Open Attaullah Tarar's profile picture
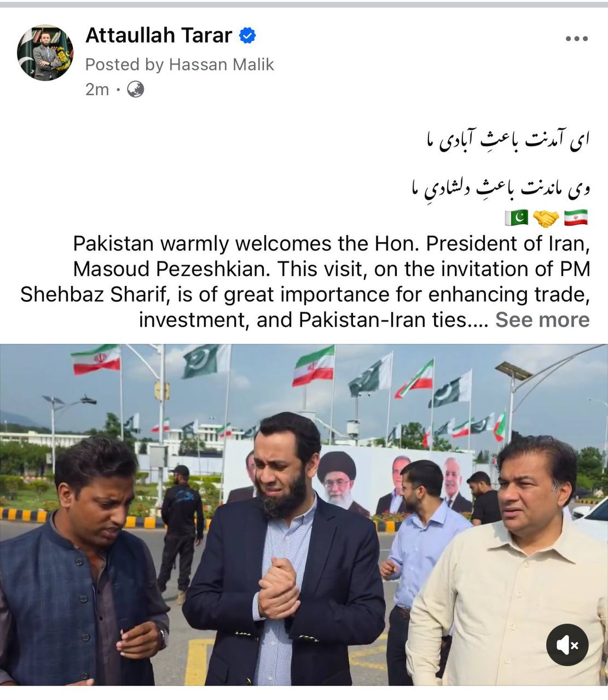This screenshot has height=700, width=608. pos(45,52)
